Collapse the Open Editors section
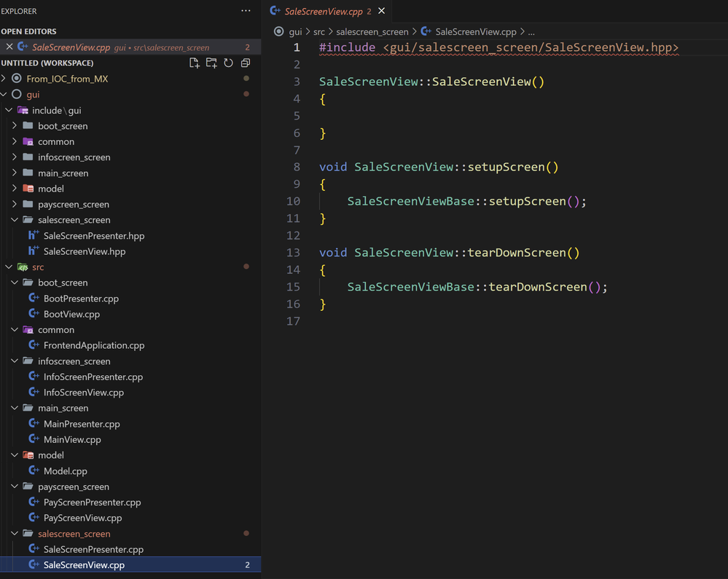728x579 pixels. point(28,31)
